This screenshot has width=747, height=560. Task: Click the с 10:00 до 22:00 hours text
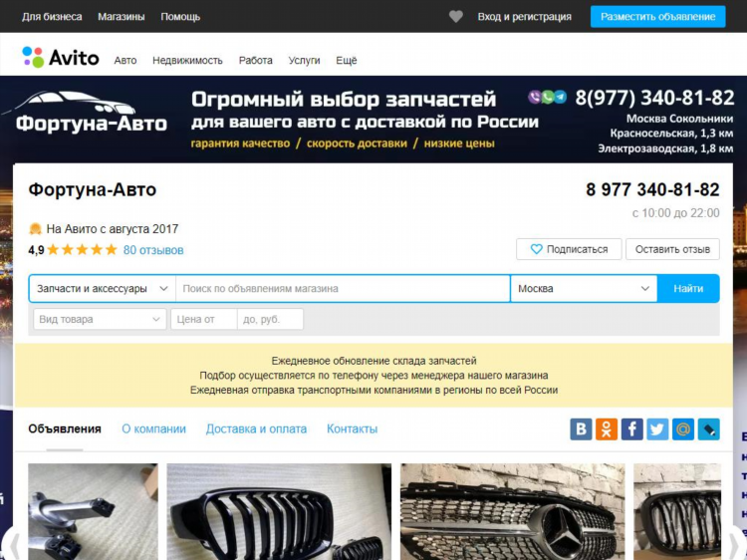675,213
